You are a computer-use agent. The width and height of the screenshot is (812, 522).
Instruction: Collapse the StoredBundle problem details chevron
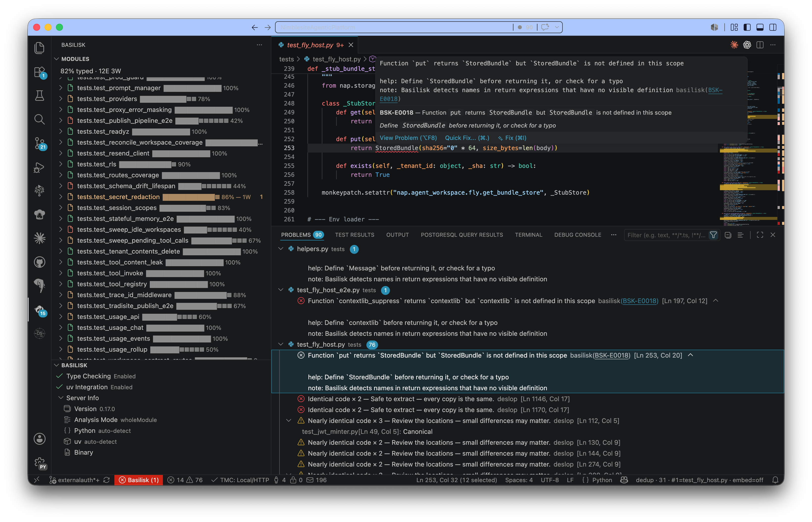pyautogui.click(x=690, y=355)
